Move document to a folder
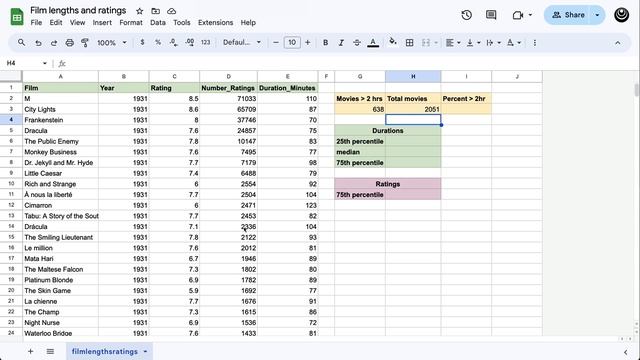 156,11
